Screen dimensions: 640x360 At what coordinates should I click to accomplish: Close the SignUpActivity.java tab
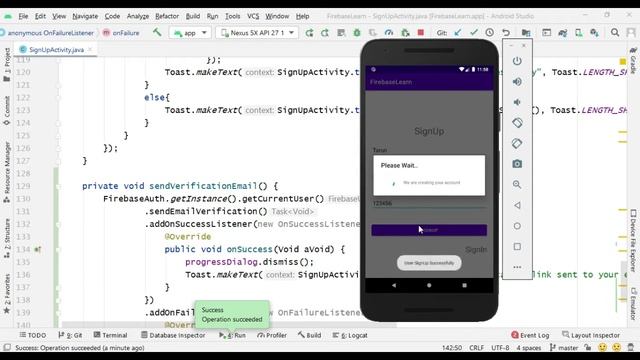(x=90, y=49)
